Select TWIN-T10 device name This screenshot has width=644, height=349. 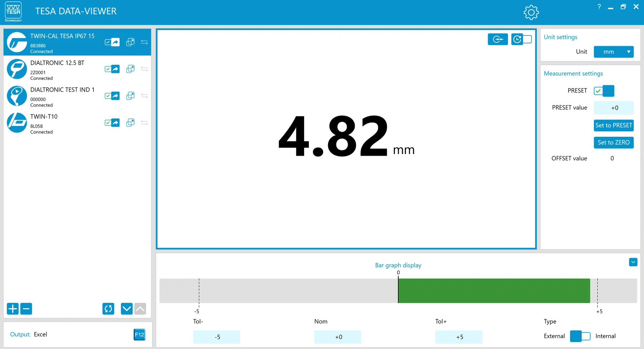click(x=44, y=117)
